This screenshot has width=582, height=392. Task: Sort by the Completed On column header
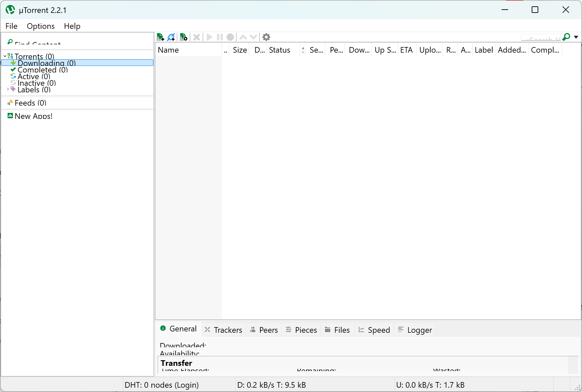545,50
